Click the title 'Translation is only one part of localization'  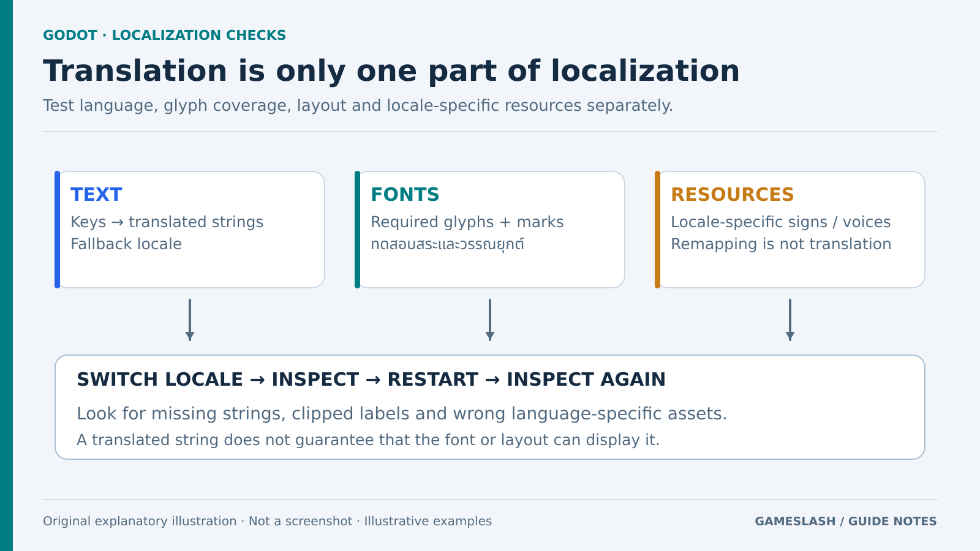point(391,71)
